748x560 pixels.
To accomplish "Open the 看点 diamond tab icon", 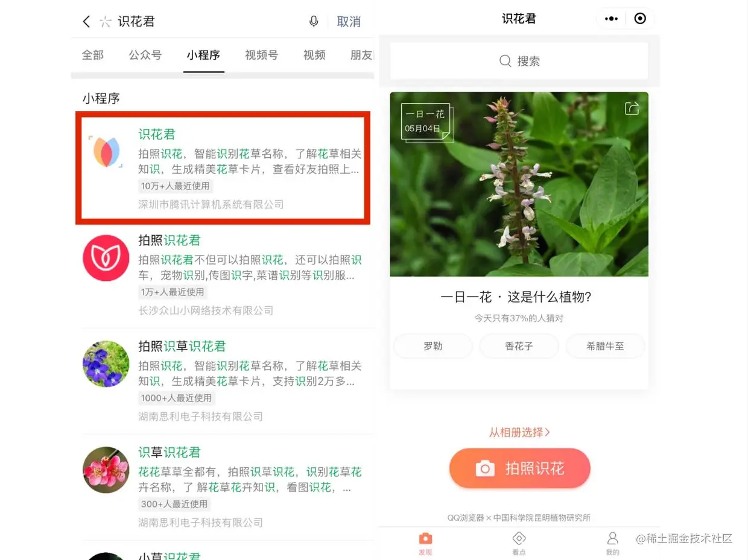I will tap(519, 538).
